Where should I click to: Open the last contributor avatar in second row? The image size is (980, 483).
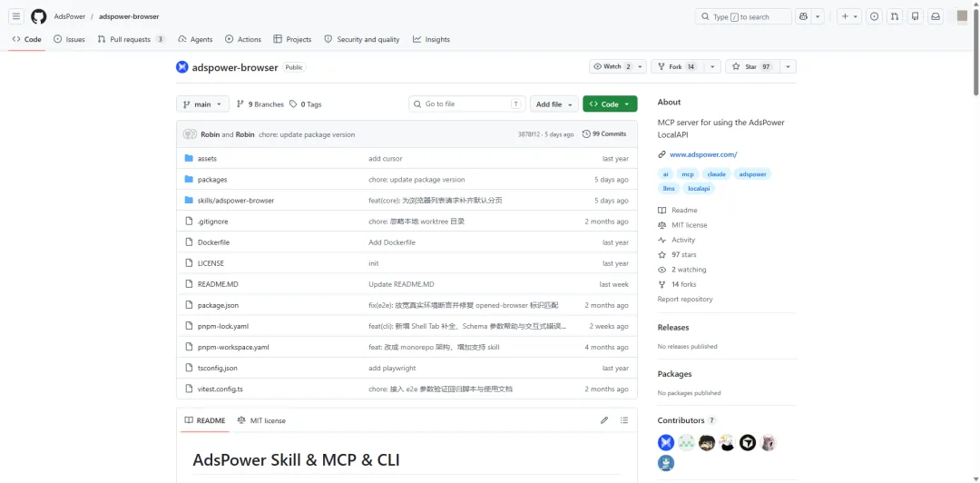click(666, 463)
